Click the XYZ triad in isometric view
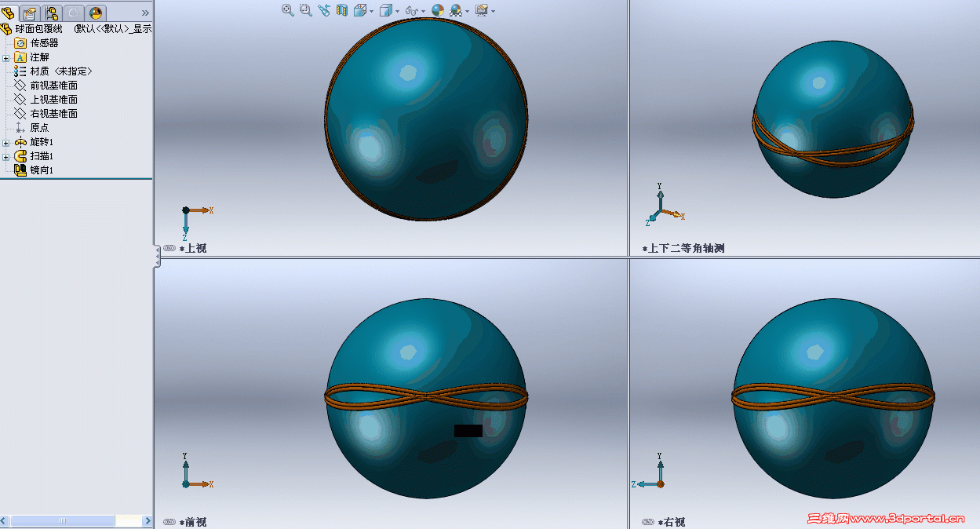Screen dimensions: 980x529 (664, 206)
